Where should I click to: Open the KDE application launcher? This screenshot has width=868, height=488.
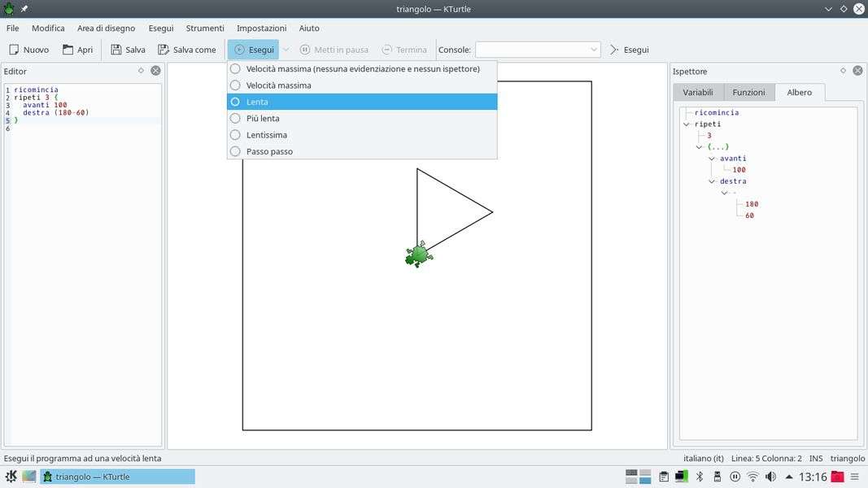click(x=11, y=477)
